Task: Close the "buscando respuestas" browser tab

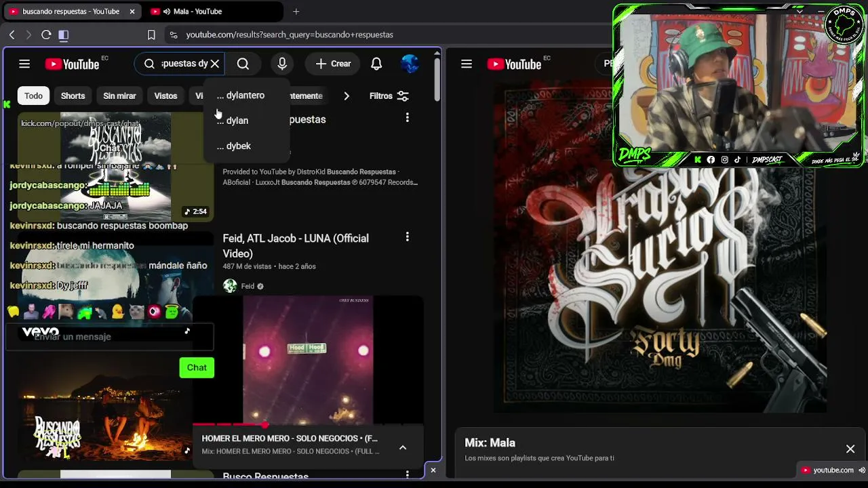Action: click(x=132, y=12)
